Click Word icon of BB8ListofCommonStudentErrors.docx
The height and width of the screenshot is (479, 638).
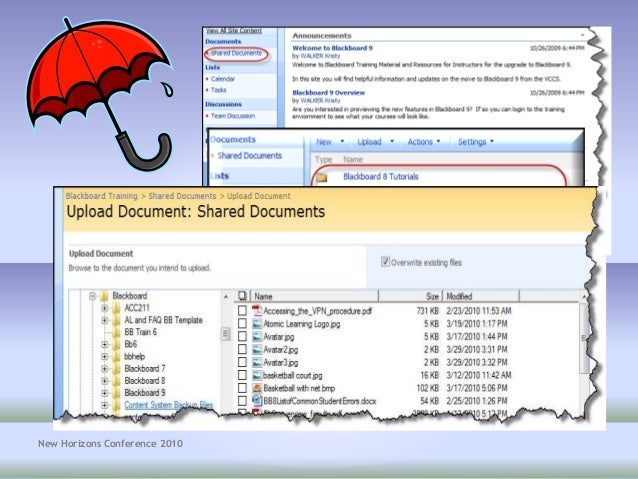pyautogui.click(x=257, y=401)
